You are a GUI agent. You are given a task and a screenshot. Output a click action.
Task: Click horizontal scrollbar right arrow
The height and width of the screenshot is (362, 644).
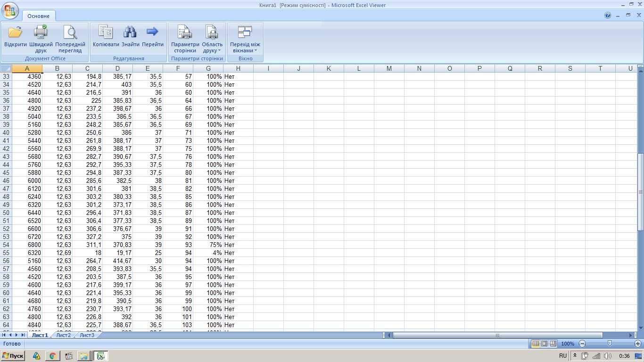(x=631, y=335)
